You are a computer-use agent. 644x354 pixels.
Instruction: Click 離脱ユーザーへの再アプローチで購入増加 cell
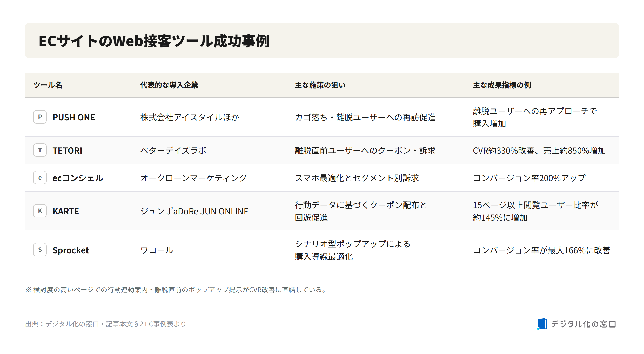(535, 117)
